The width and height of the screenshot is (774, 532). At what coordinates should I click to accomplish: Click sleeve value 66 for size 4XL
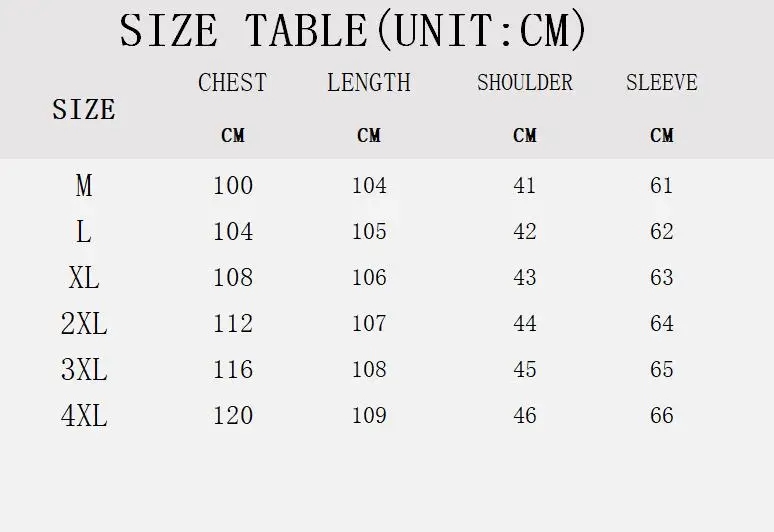[661, 416]
